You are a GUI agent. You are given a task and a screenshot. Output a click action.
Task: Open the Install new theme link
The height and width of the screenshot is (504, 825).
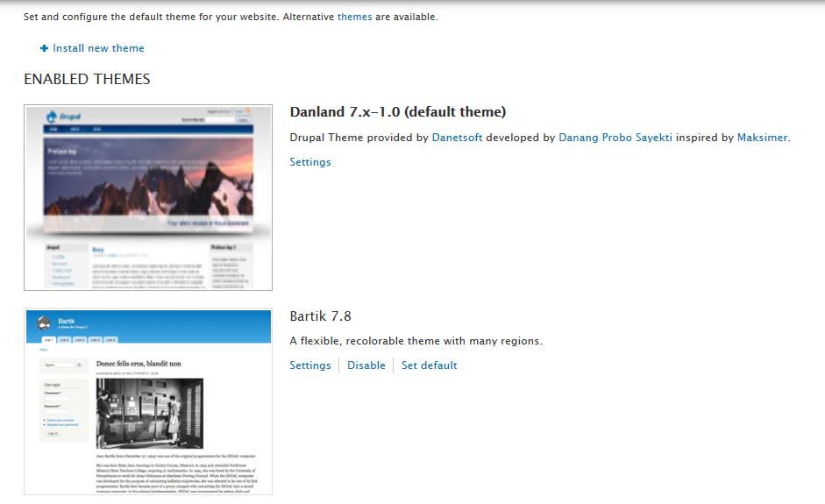[98, 48]
